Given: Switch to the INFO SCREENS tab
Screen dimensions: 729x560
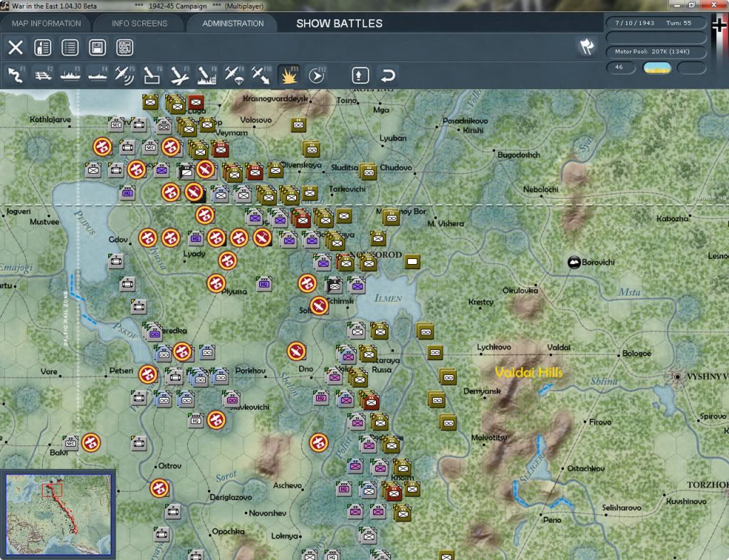Looking at the screenshot, I should click(139, 23).
